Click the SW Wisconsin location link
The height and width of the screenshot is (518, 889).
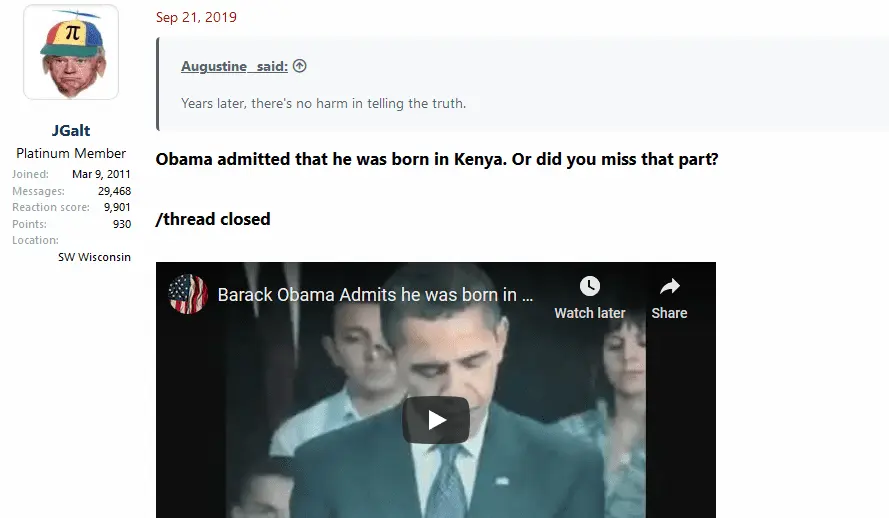pyautogui.click(x=94, y=257)
